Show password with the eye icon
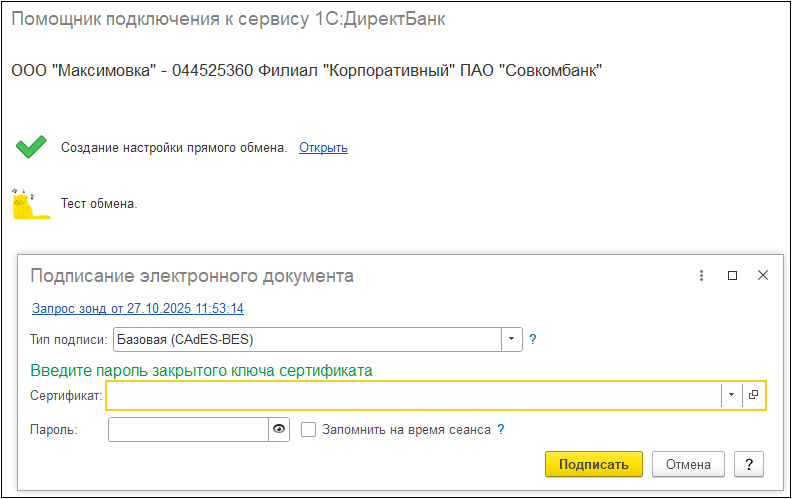This screenshot has width=793, height=499. (x=279, y=430)
